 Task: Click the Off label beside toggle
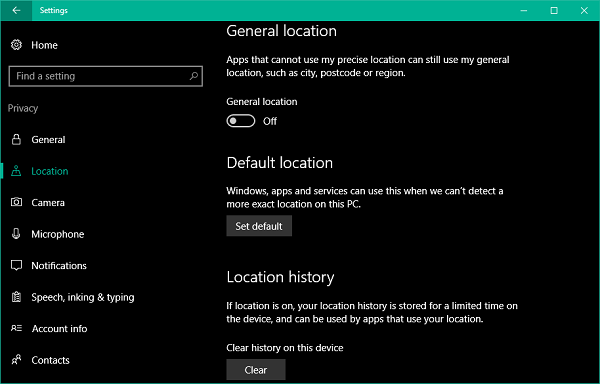pyautogui.click(x=270, y=121)
